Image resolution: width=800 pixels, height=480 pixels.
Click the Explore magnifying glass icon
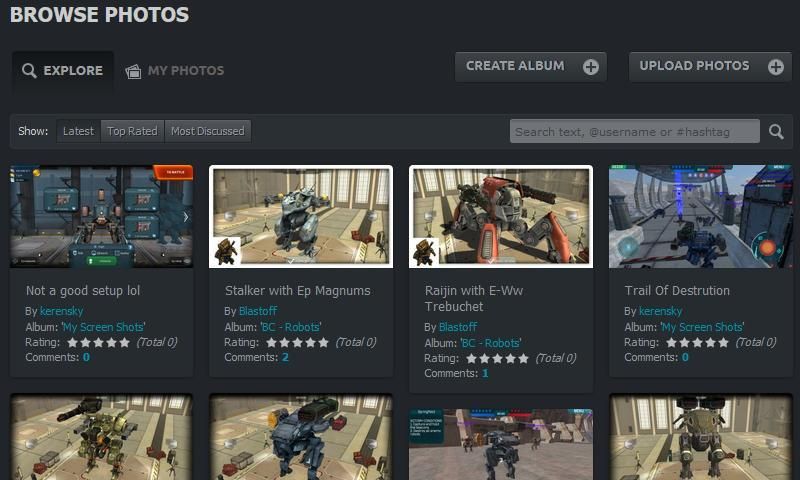[x=30, y=71]
